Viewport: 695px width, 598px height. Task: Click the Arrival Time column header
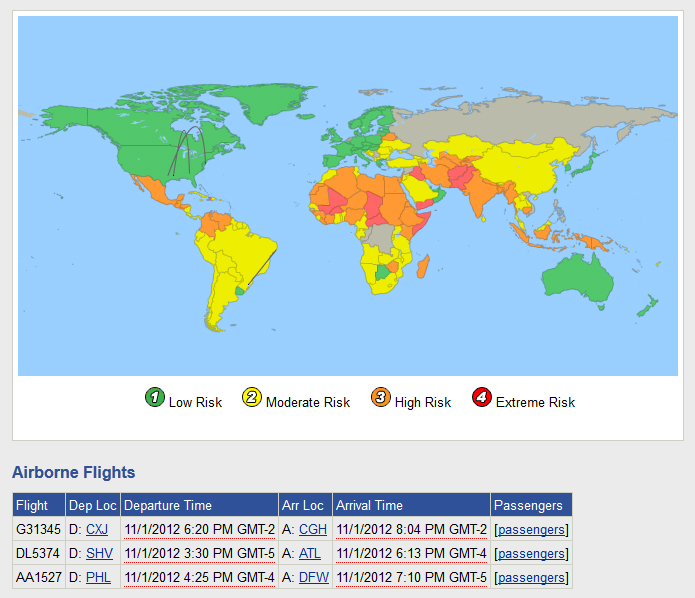(x=369, y=505)
